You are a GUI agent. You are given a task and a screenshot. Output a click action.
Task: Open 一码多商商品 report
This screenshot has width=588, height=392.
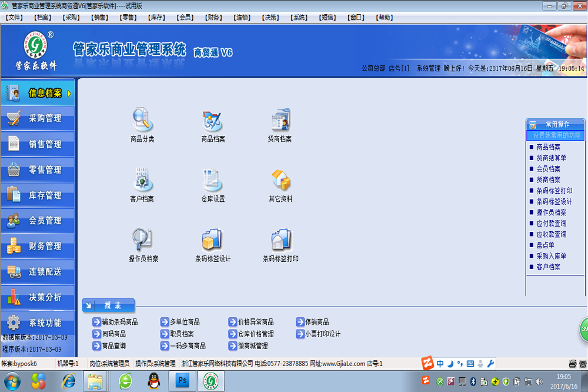point(183,346)
